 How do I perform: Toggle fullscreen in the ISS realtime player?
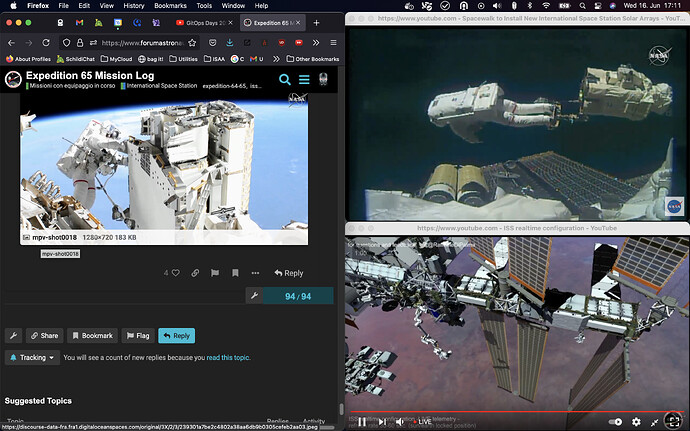coord(672,421)
